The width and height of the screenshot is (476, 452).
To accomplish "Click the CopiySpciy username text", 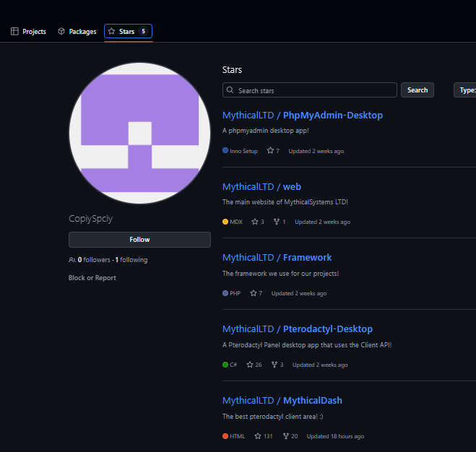I will (91, 219).
